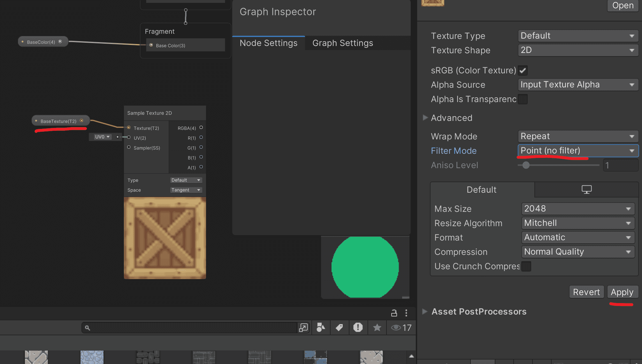
Task: Click the magnifier icon in search field
Action: tap(87, 328)
